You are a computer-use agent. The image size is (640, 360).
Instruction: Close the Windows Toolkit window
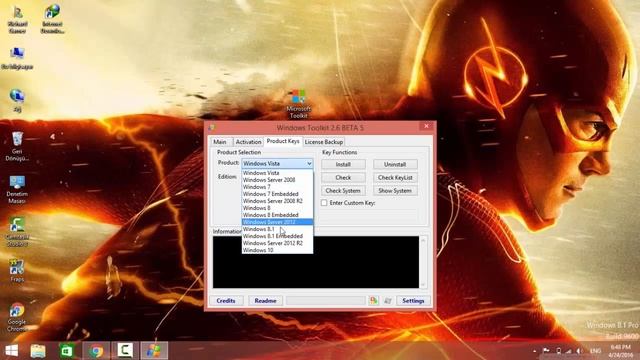pos(427,127)
